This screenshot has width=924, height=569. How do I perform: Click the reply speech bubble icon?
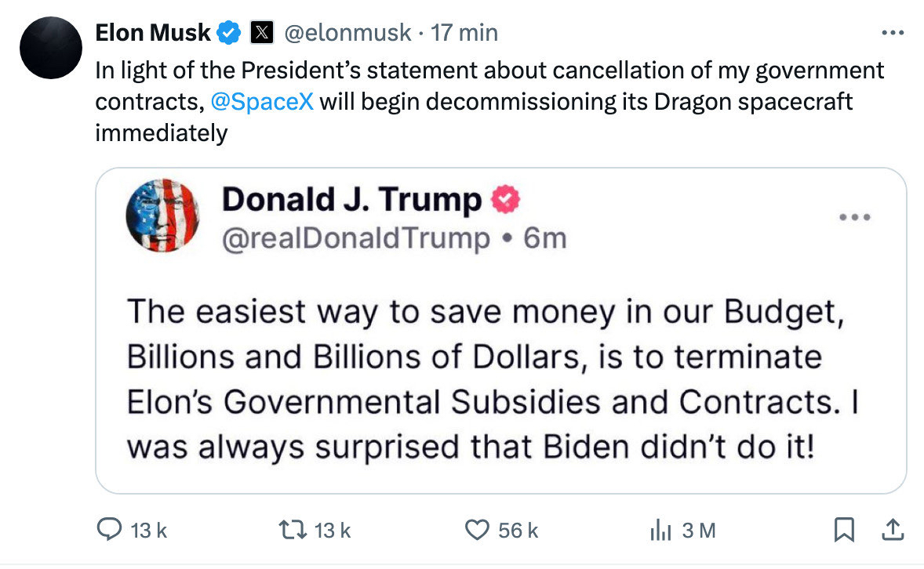coord(107,531)
